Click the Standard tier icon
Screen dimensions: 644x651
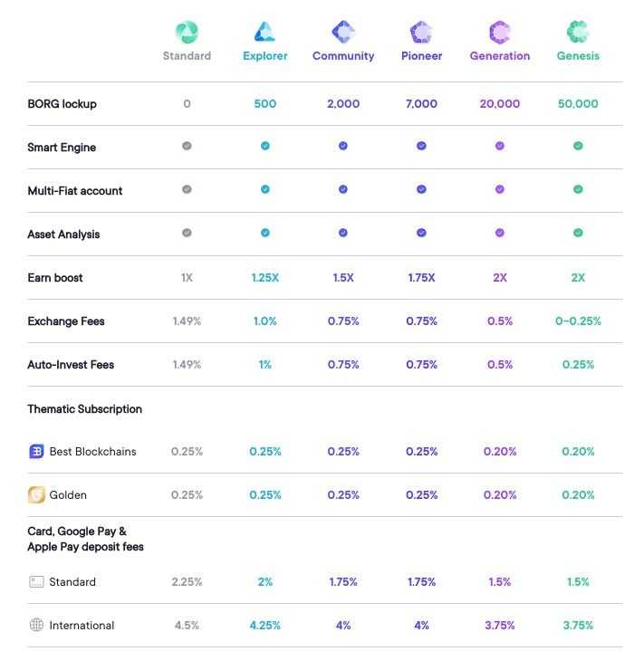click(187, 33)
